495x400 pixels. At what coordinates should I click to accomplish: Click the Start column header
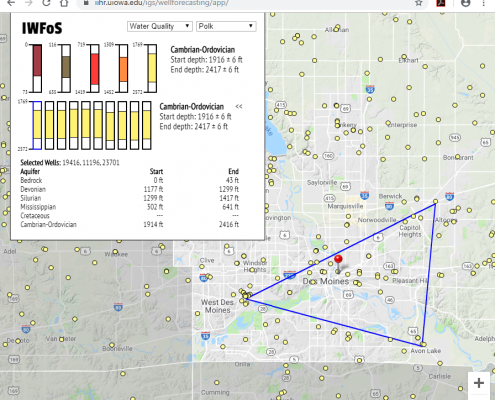pos(156,171)
